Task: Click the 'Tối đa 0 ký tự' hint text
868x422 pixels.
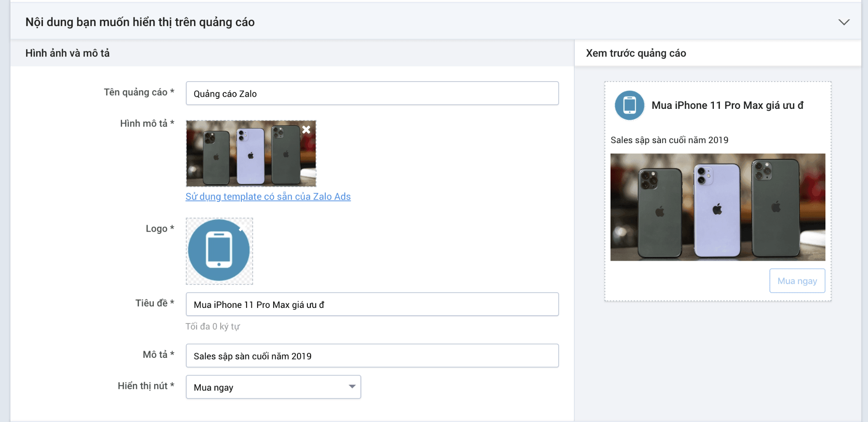Action: (212, 327)
